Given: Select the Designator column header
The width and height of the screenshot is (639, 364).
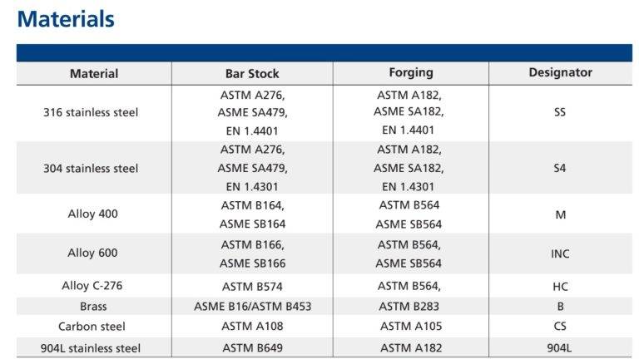Looking at the screenshot, I should 560,72.
